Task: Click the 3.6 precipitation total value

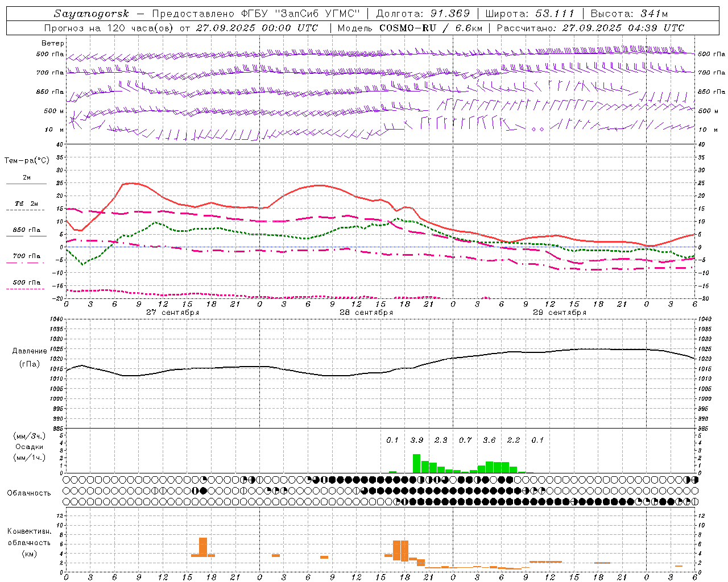Action: [489, 440]
